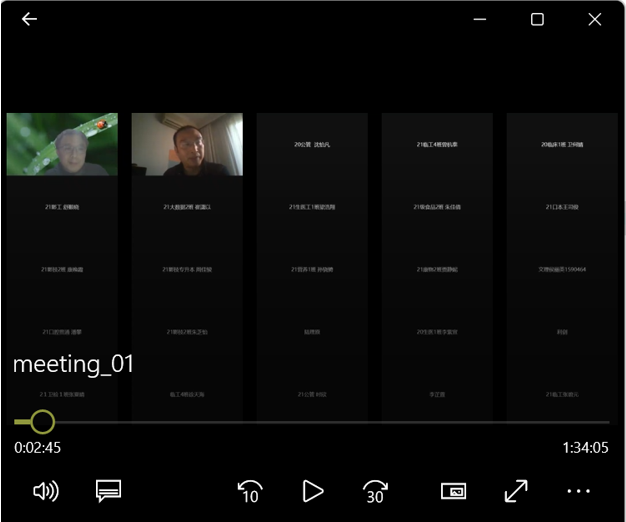Click the seek slider's circular handle
The width and height of the screenshot is (626, 522).
tap(42, 422)
